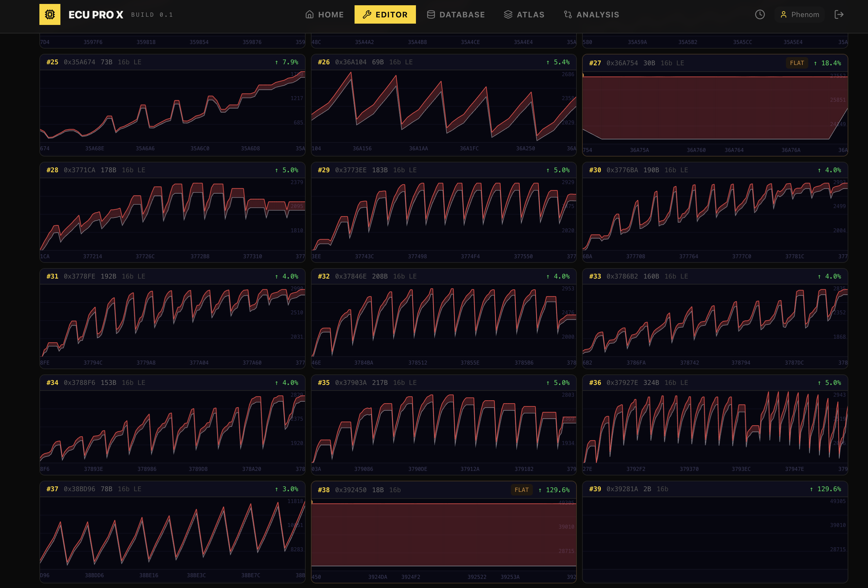Viewport: 868px width, 588px height.
Task: Open the Analysis tab
Action: (x=591, y=14)
